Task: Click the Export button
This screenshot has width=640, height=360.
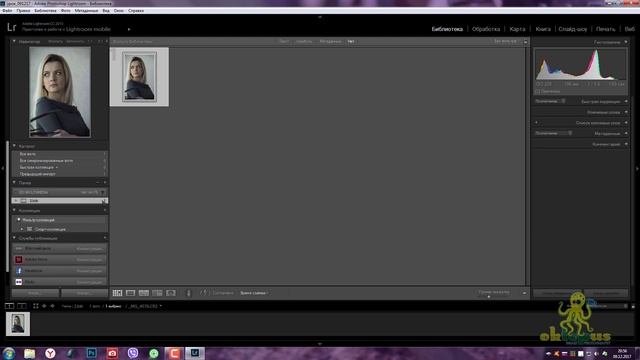Action: (84, 293)
